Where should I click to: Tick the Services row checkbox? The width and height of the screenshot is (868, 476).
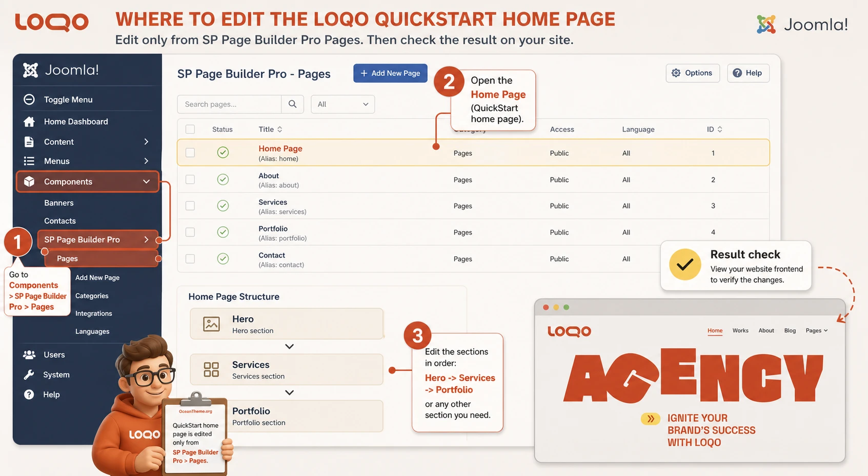point(190,205)
